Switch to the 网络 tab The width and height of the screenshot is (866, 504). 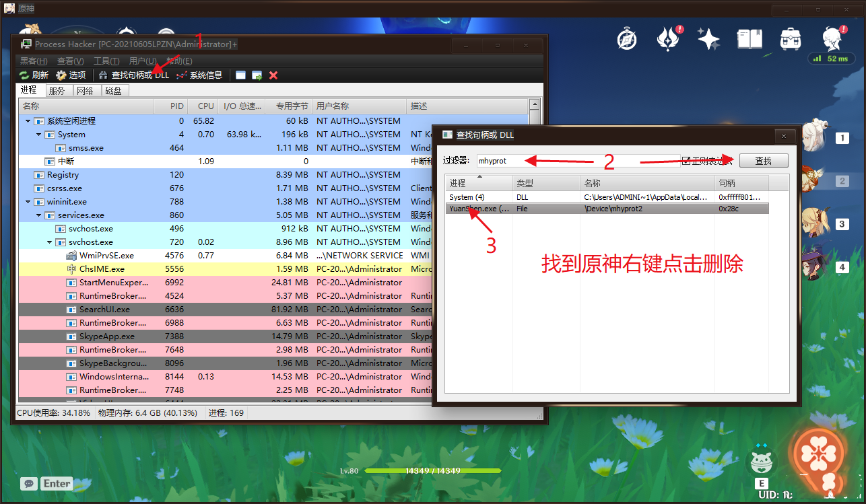click(86, 91)
